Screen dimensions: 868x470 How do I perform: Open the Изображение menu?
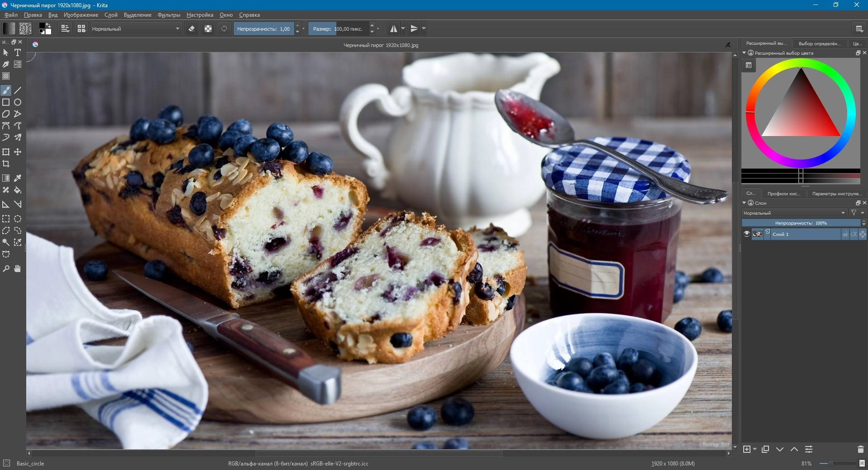81,15
